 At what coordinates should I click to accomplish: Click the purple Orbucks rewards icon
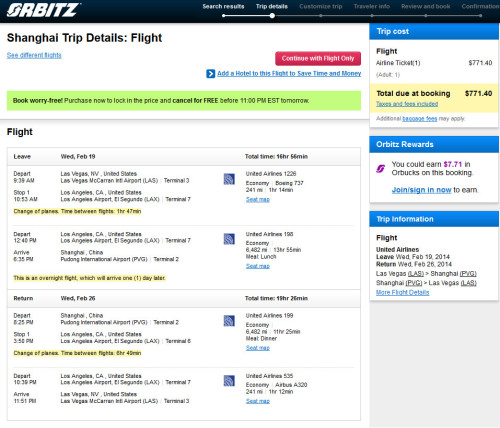point(381,169)
